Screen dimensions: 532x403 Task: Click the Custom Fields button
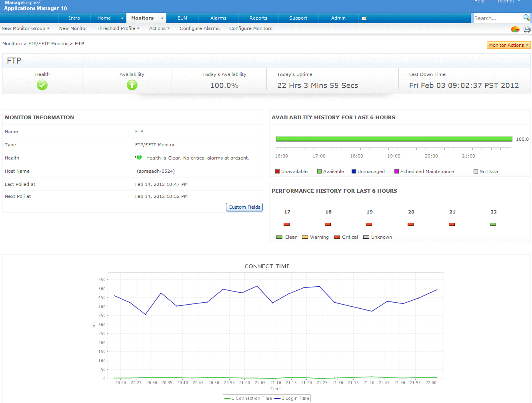(x=244, y=207)
